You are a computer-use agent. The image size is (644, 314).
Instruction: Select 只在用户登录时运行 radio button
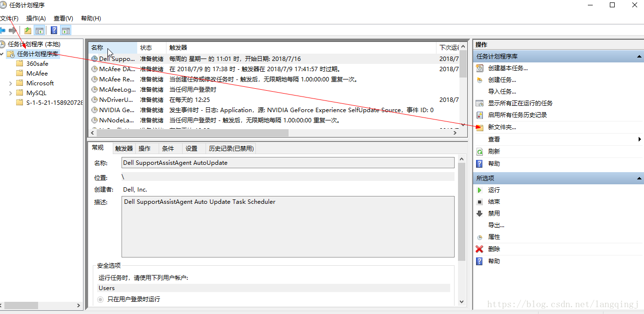(x=101, y=299)
